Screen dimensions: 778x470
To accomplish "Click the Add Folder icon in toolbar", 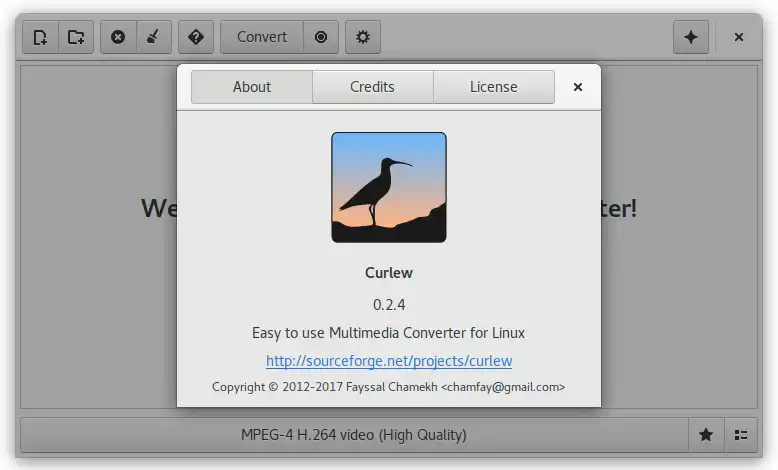I will coord(76,37).
